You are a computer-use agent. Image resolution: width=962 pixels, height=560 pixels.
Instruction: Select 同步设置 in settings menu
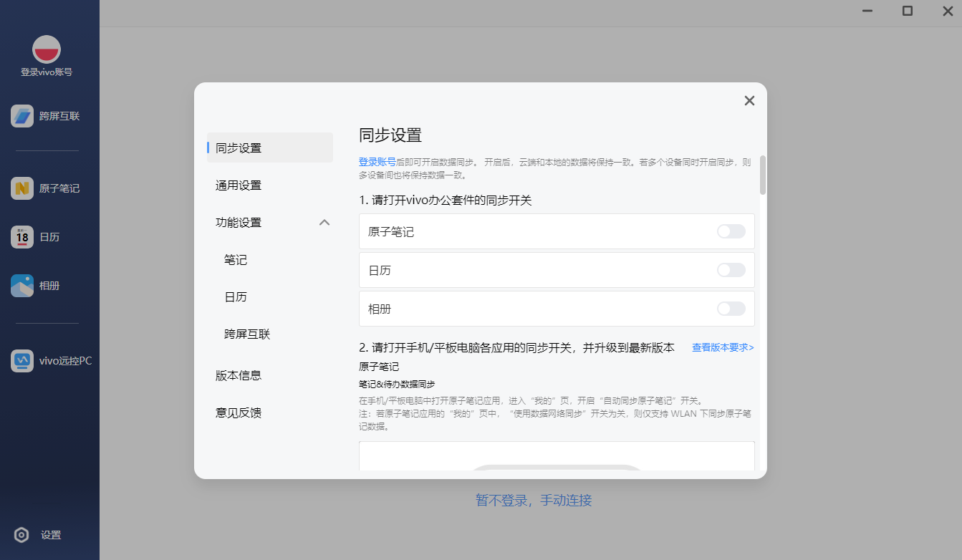coord(270,148)
